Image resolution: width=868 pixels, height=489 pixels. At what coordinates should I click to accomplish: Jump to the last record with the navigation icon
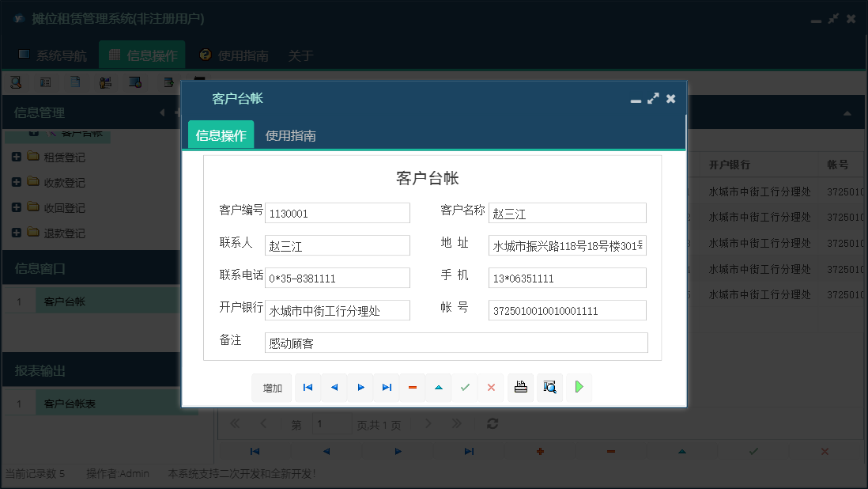point(386,387)
